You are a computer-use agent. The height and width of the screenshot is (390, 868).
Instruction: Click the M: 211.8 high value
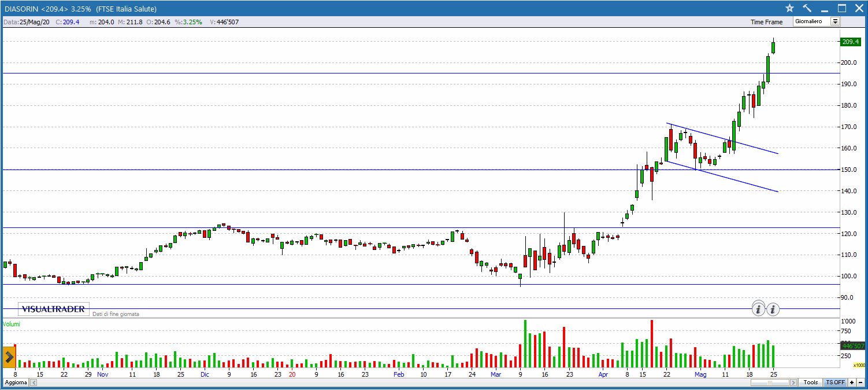click(x=129, y=22)
